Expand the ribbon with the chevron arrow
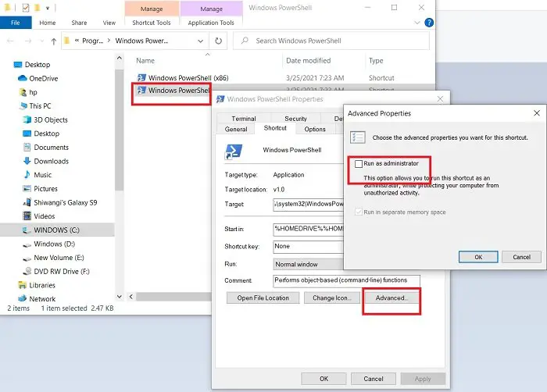 417,23
